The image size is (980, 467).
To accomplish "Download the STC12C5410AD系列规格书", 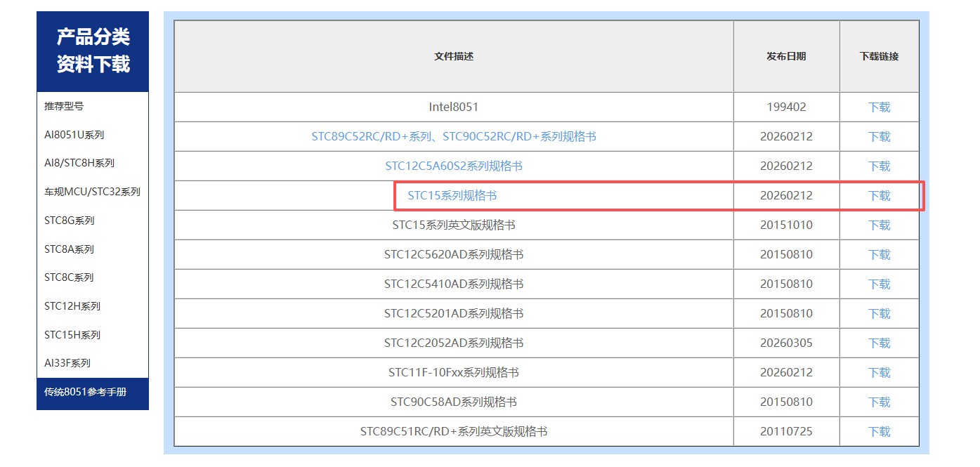I will (879, 284).
